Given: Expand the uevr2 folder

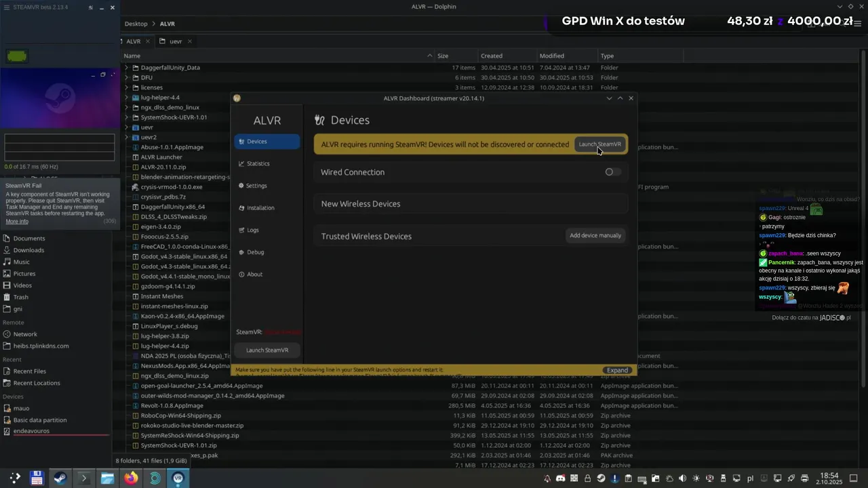Looking at the screenshot, I should [x=126, y=137].
